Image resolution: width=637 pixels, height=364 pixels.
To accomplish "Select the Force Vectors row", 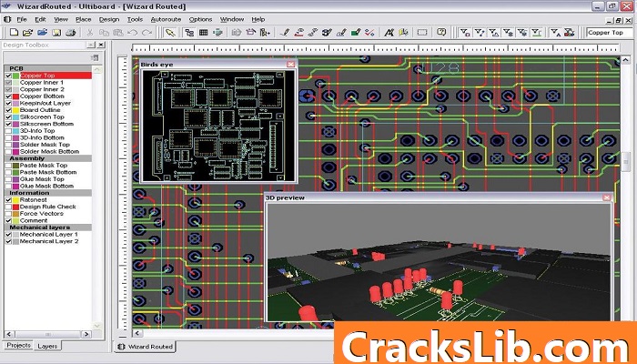I will (49, 214).
